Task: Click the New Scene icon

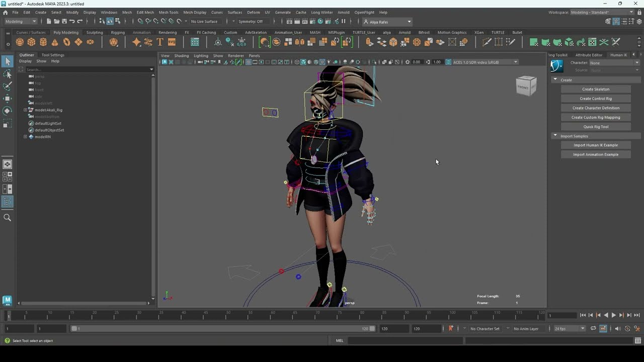Action: click(49, 21)
